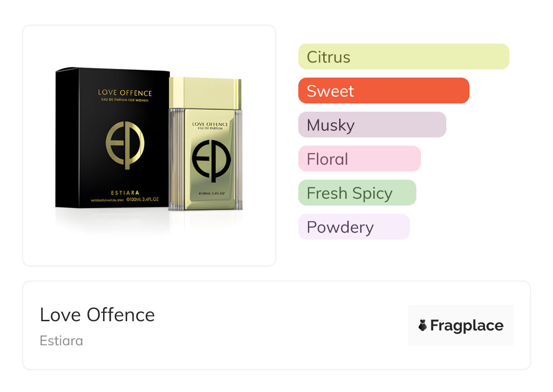Image resolution: width=553 pixels, height=392 pixels.
Task: Click the LOVE OFFENCE text on black box
Action: click(x=125, y=93)
